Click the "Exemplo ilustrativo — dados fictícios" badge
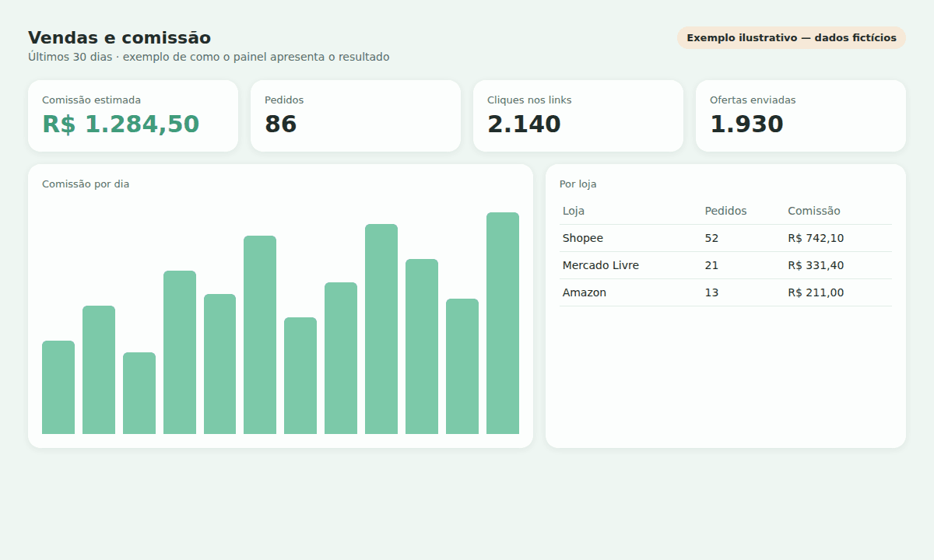934x560 pixels. [x=792, y=37]
